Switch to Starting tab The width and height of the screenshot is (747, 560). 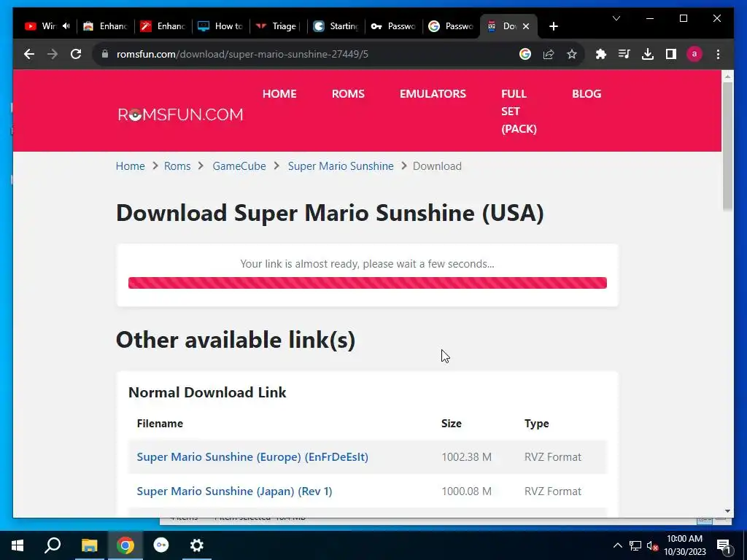336,26
